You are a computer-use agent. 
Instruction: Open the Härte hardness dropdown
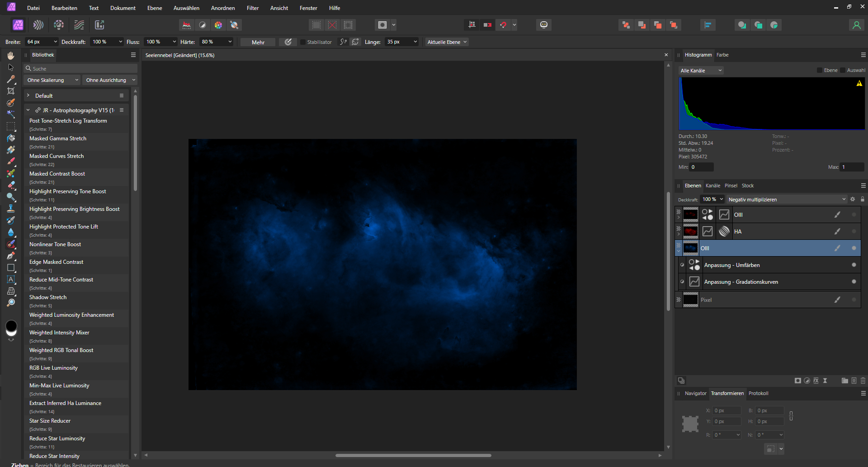pyautogui.click(x=230, y=42)
